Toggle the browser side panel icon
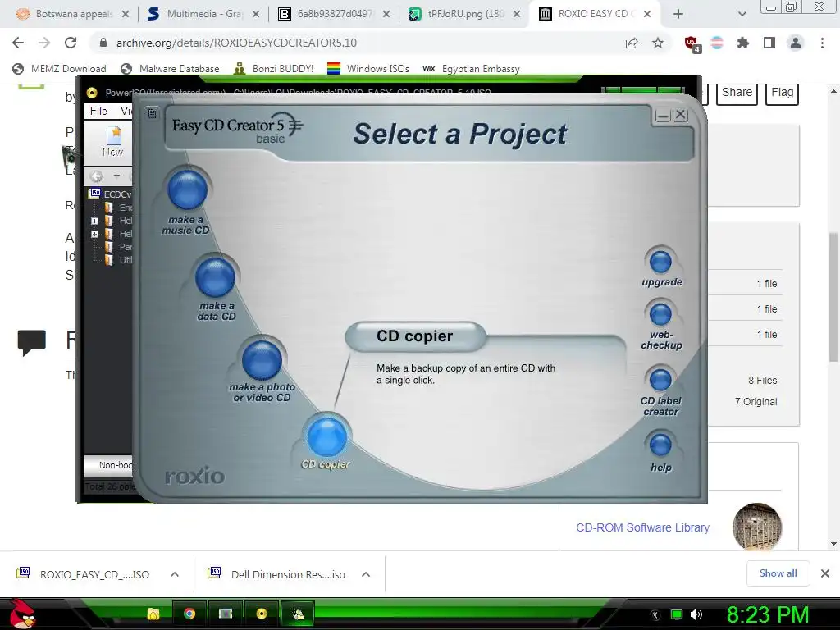 coord(769,43)
